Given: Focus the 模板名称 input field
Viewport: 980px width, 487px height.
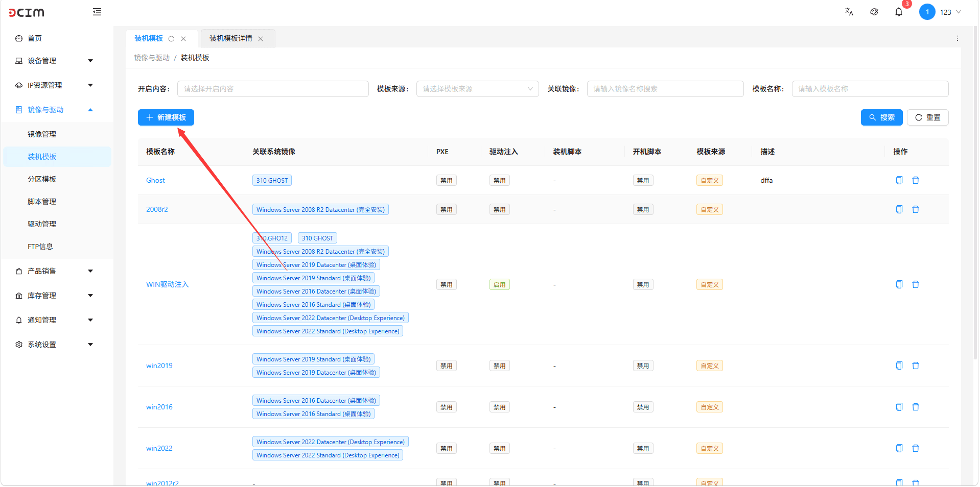Looking at the screenshot, I should [x=870, y=89].
